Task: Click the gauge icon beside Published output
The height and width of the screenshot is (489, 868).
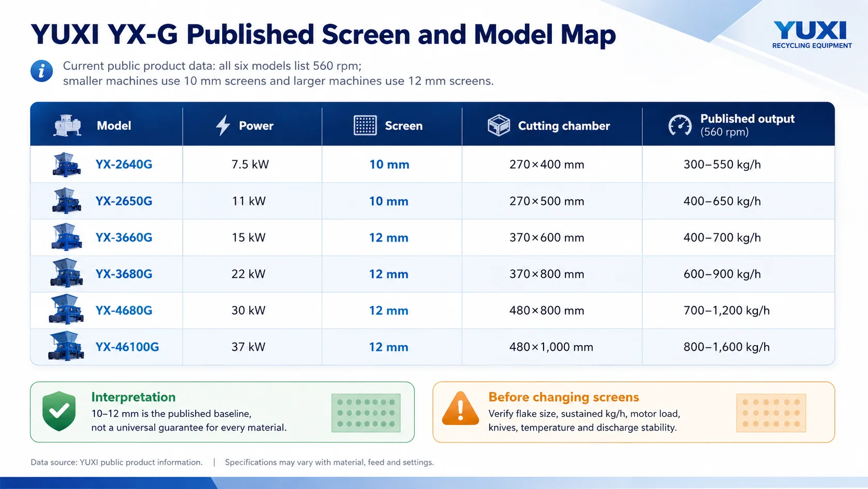Action: click(680, 125)
